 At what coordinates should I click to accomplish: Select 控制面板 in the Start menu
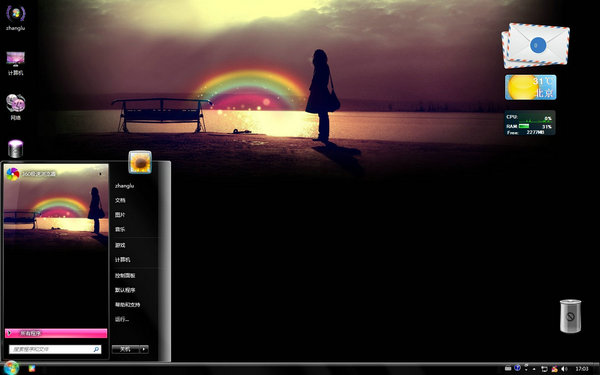125,276
